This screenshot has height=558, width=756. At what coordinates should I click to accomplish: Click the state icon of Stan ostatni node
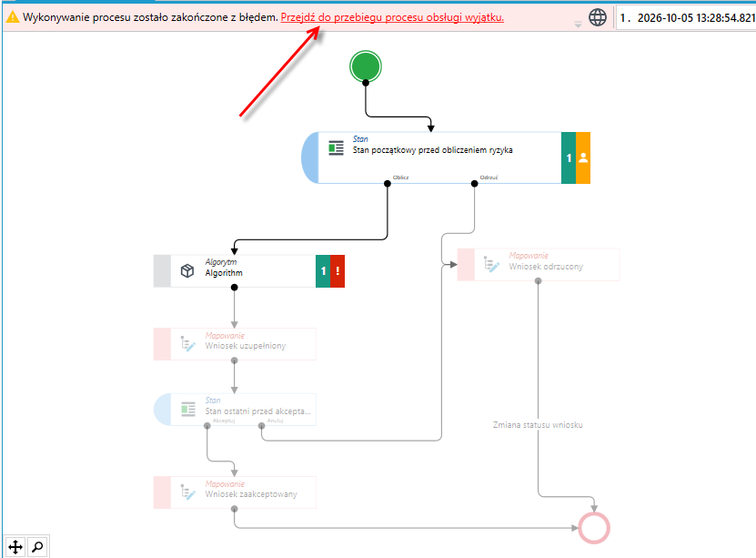188,410
